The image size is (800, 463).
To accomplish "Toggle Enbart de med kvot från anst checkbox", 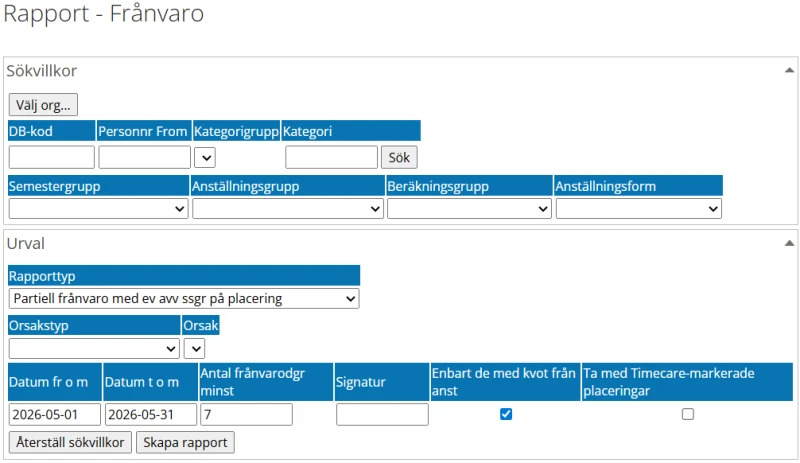I will pyautogui.click(x=506, y=414).
